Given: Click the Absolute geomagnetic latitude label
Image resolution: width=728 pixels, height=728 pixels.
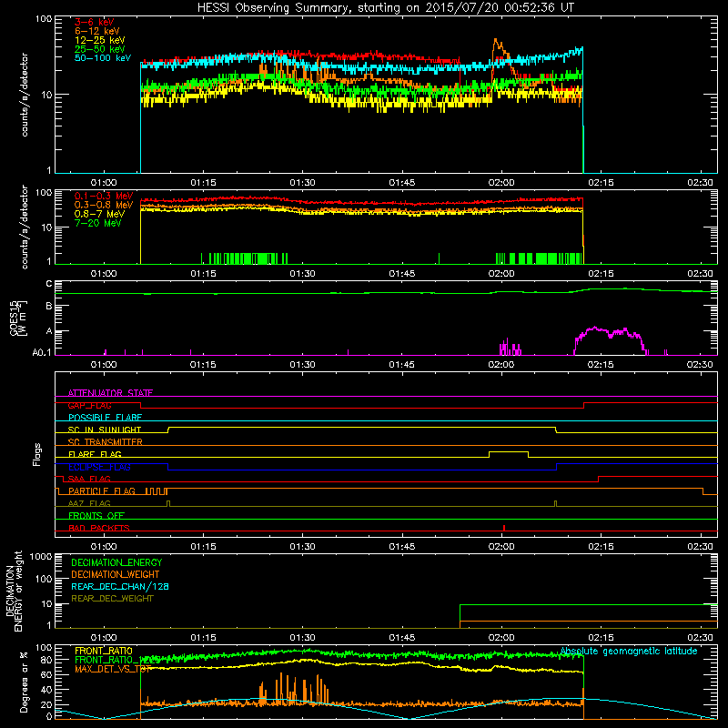Looking at the screenshot, I should (629, 651).
